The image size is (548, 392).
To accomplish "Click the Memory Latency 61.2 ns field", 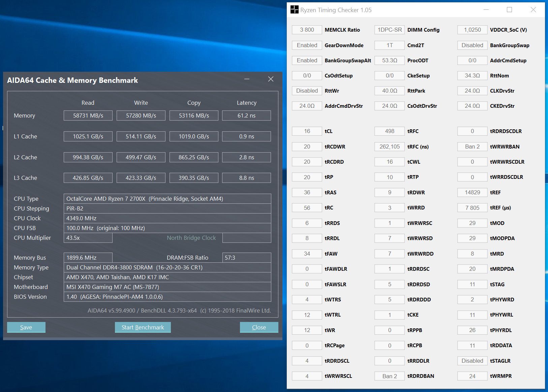I will pyautogui.click(x=246, y=116).
